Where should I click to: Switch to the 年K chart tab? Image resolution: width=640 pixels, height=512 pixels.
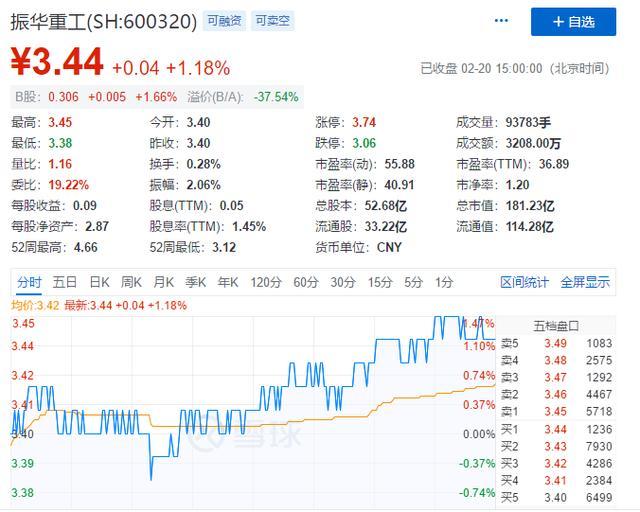228,282
